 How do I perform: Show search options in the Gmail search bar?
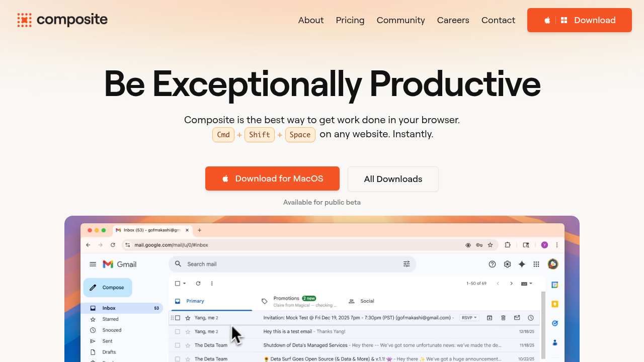point(407,264)
